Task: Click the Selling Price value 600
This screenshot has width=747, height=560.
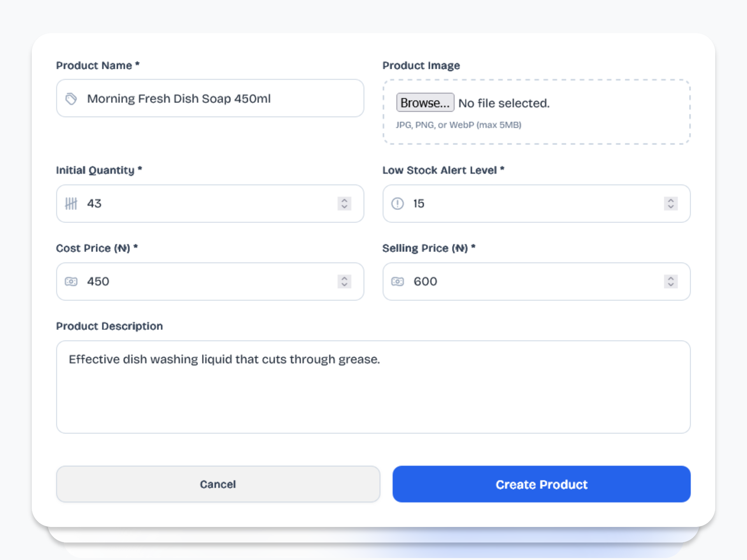Action: point(425,281)
